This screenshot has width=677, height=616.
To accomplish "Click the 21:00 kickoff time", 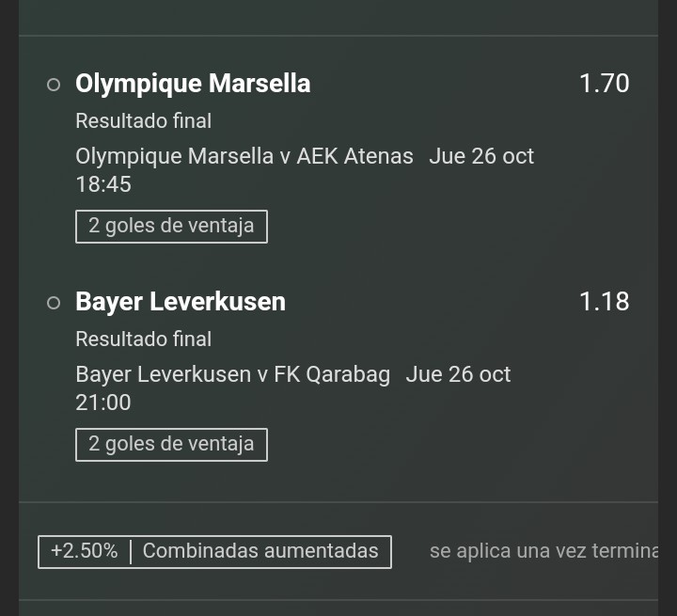I will tap(103, 403).
